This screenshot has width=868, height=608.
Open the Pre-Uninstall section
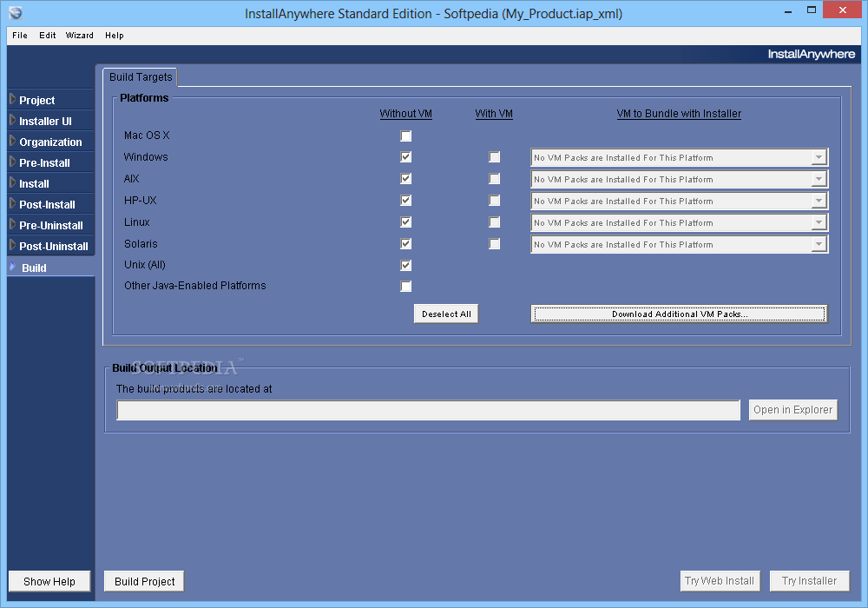[51, 225]
